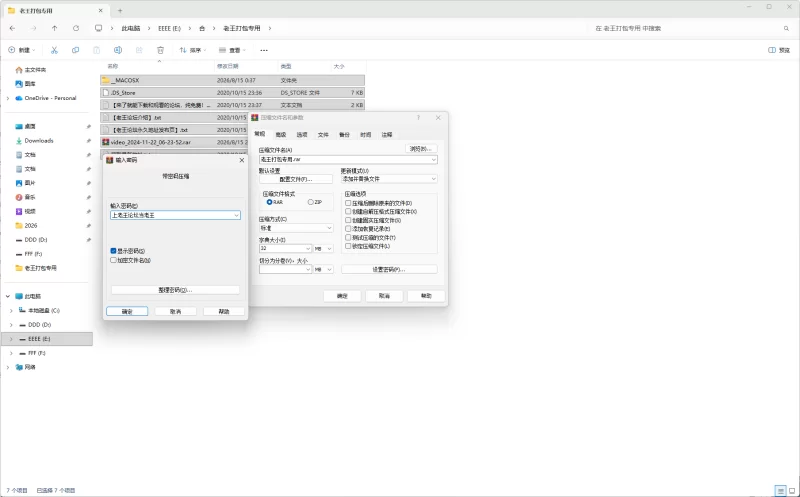The height and width of the screenshot is (497, 800).
Task: Check lock archive option
Action: coord(348,246)
